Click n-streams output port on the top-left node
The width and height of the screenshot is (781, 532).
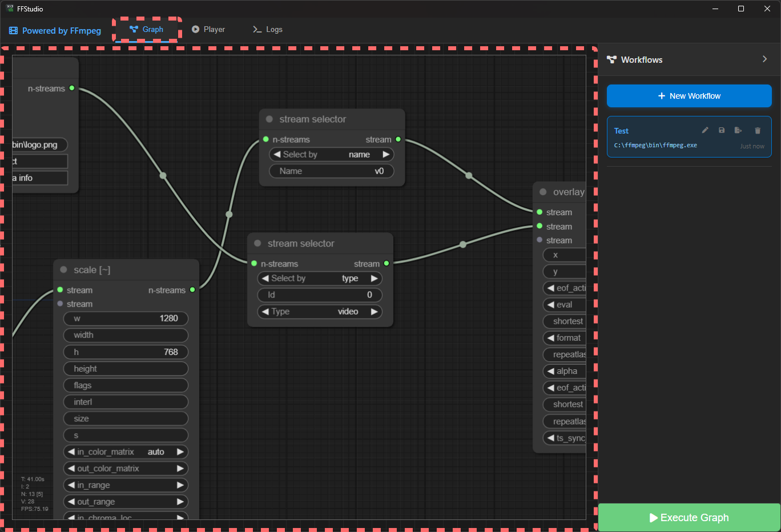(72, 88)
